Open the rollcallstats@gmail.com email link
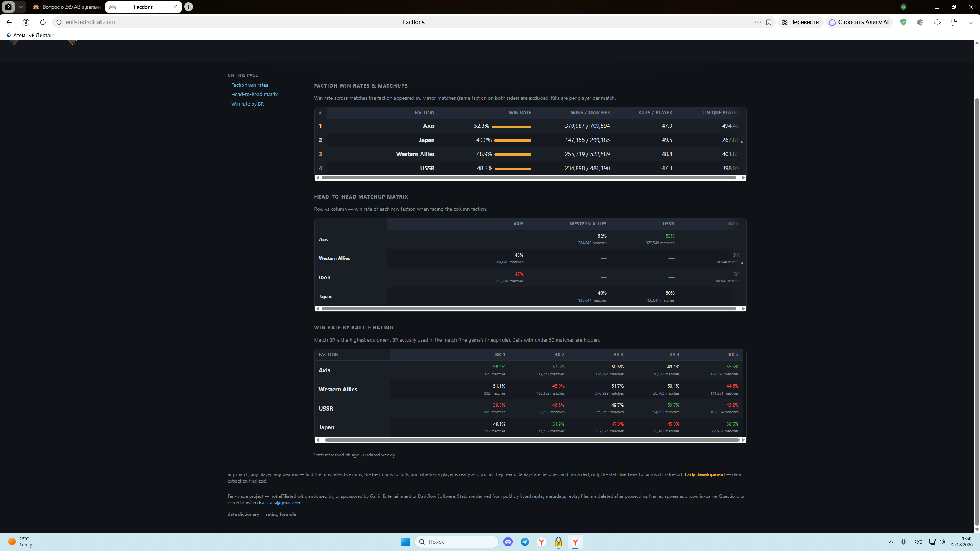This screenshot has width=980, height=551. (277, 503)
